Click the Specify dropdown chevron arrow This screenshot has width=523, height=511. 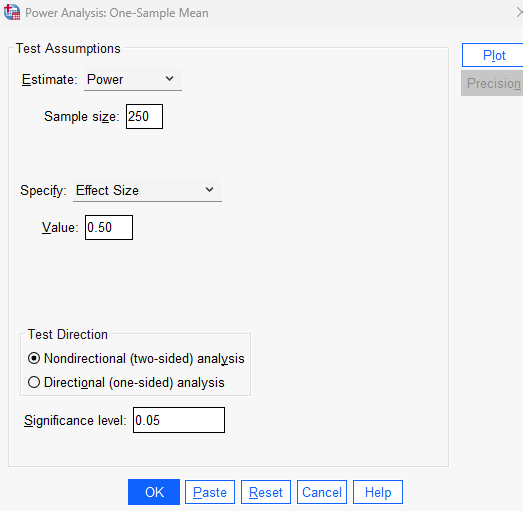pyautogui.click(x=209, y=189)
